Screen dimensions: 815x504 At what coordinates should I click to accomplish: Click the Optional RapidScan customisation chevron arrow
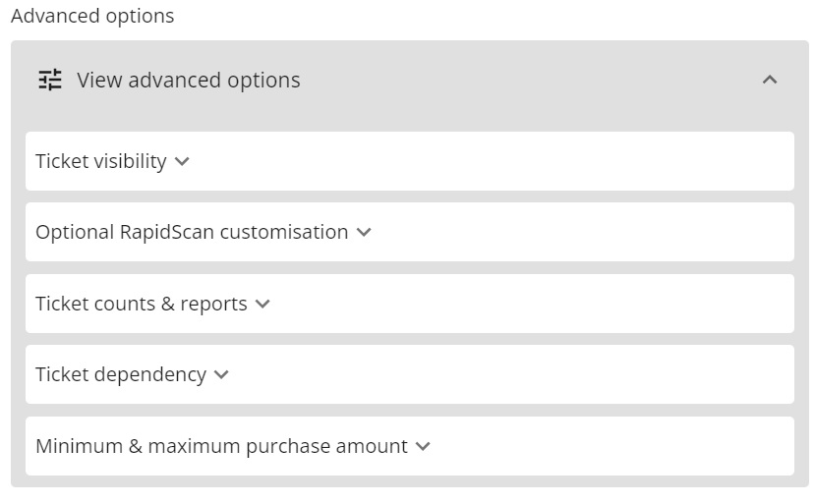pos(364,233)
